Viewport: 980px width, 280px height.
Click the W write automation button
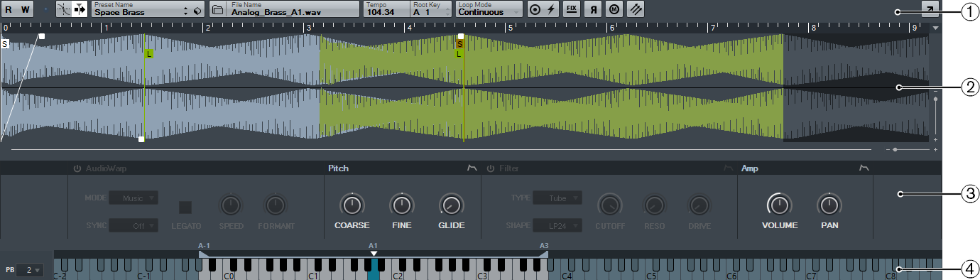coord(26,9)
